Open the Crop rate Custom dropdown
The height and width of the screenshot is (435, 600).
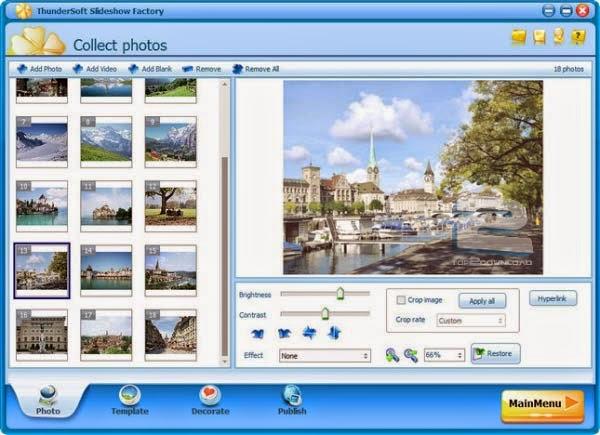tap(471, 321)
